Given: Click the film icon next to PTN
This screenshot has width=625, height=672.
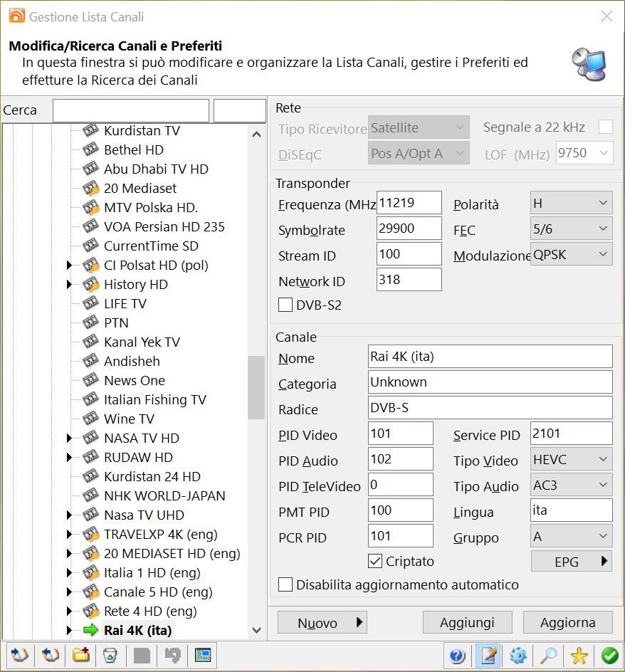Looking at the screenshot, I should 90,322.
